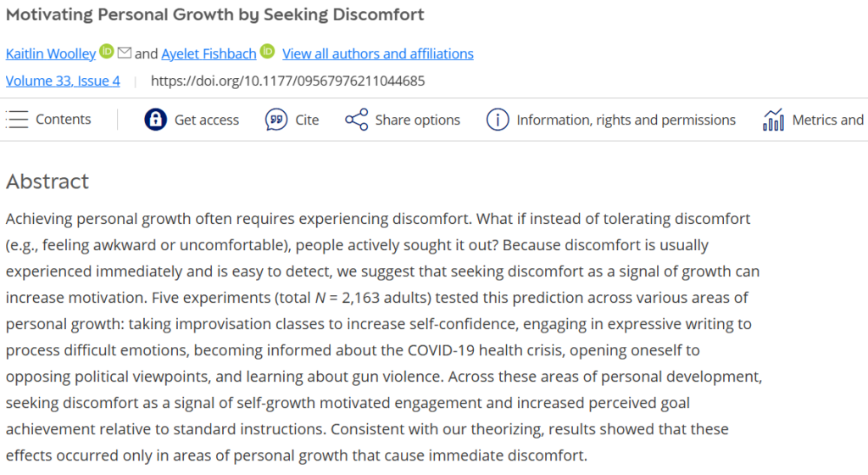Click the circled information icon

point(498,120)
